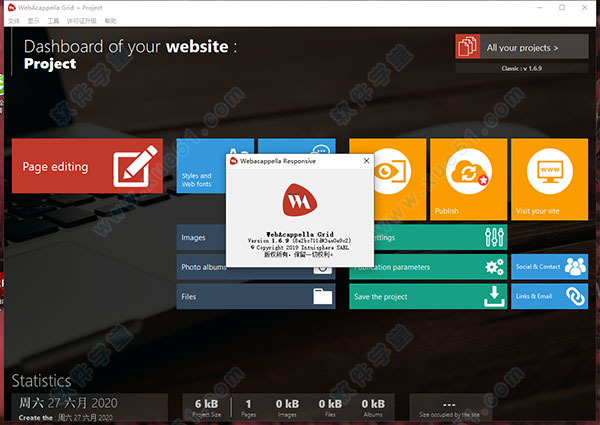Click the 1 Pages statistic
Screen dimensions: 600x425
248,408
